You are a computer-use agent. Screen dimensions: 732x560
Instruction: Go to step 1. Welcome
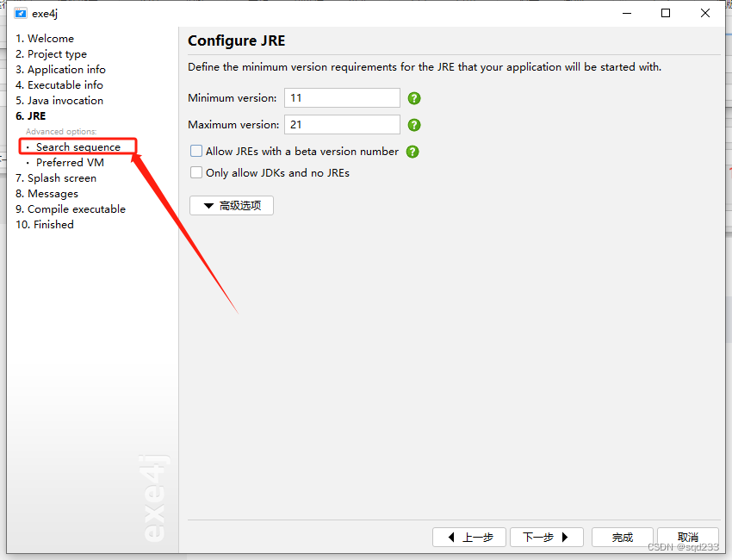click(45, 38)
